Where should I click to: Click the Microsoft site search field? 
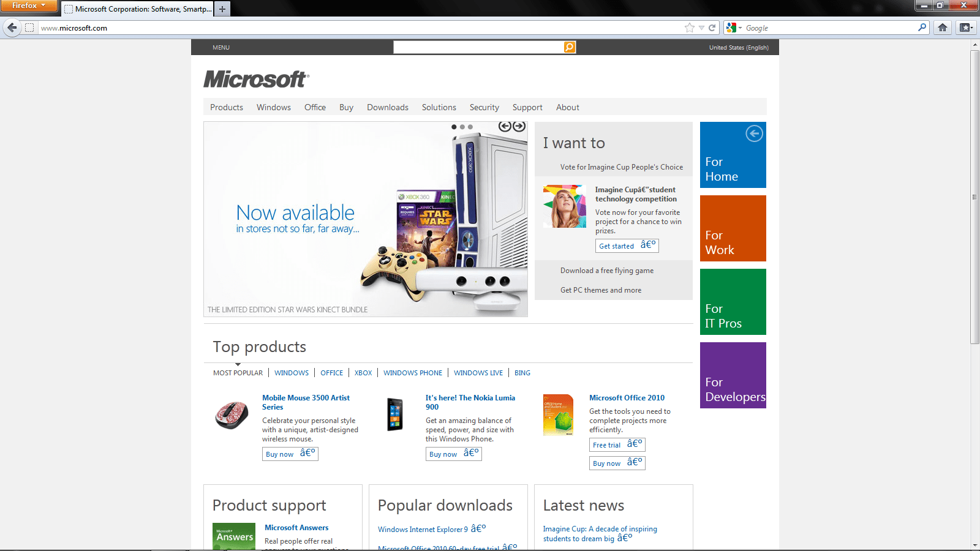point(478,47)
